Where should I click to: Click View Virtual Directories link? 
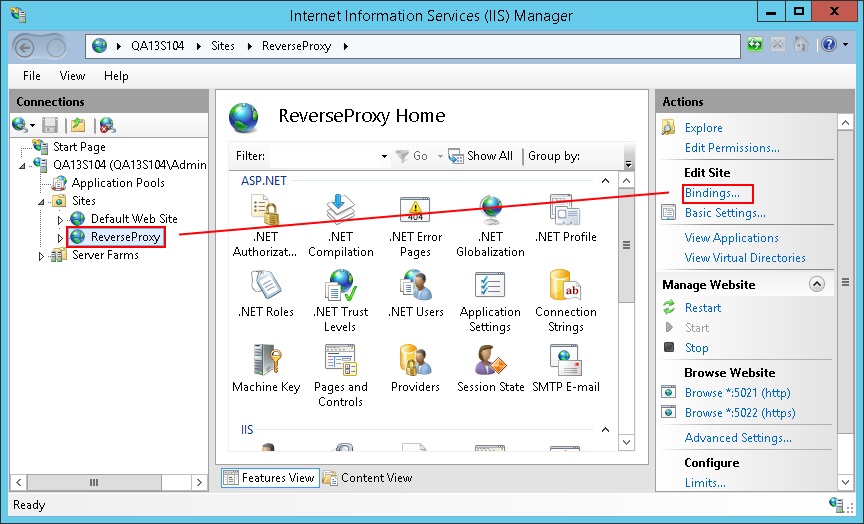[744, 257]
